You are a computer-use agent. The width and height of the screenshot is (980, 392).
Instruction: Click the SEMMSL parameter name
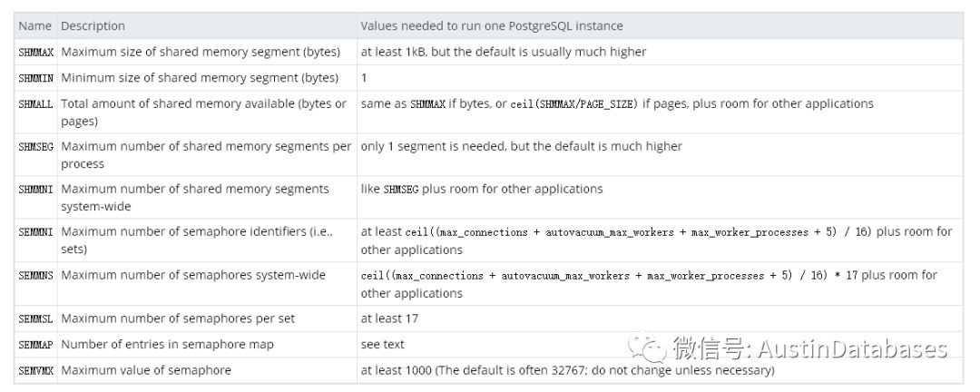[34, 318]
